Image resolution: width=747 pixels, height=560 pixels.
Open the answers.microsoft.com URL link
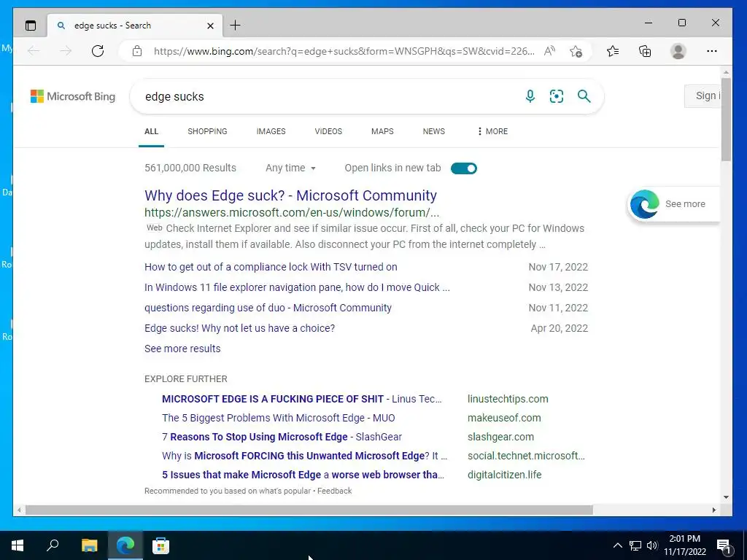[292, 212]
